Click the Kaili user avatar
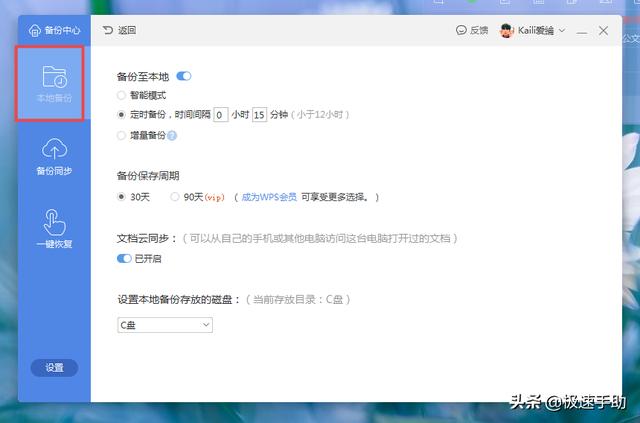The image size is (640, 423). click(506, 31)
